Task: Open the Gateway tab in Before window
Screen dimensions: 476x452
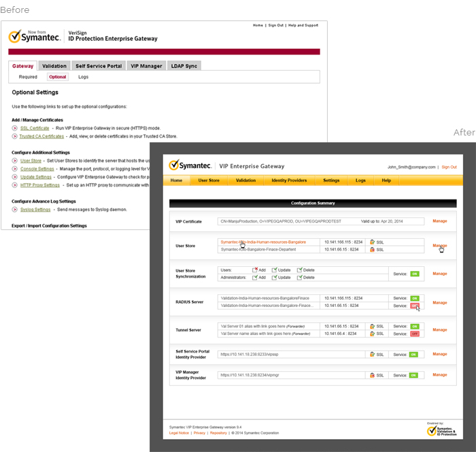Action: coord(22,66)
